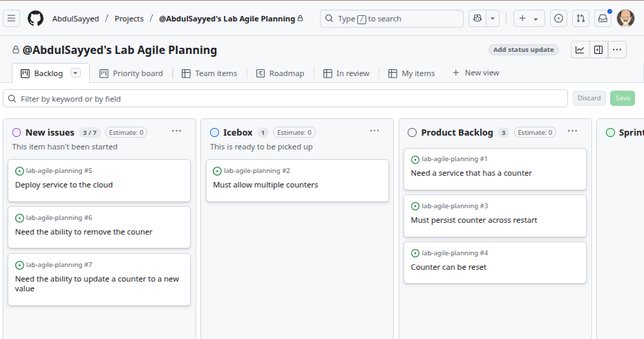Click the lab-agile-planning #1 label
This screenshot has height=339, width=644.
pos(455,159)
